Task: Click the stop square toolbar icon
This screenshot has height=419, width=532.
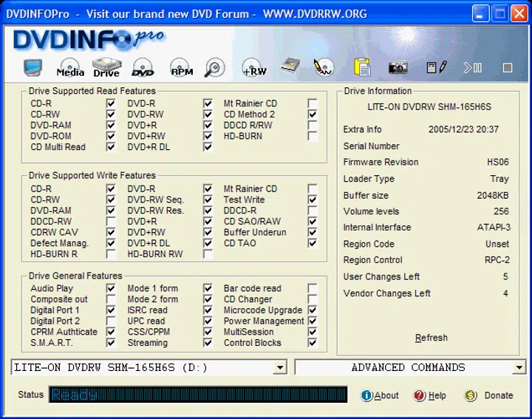Action: [507, 68]
